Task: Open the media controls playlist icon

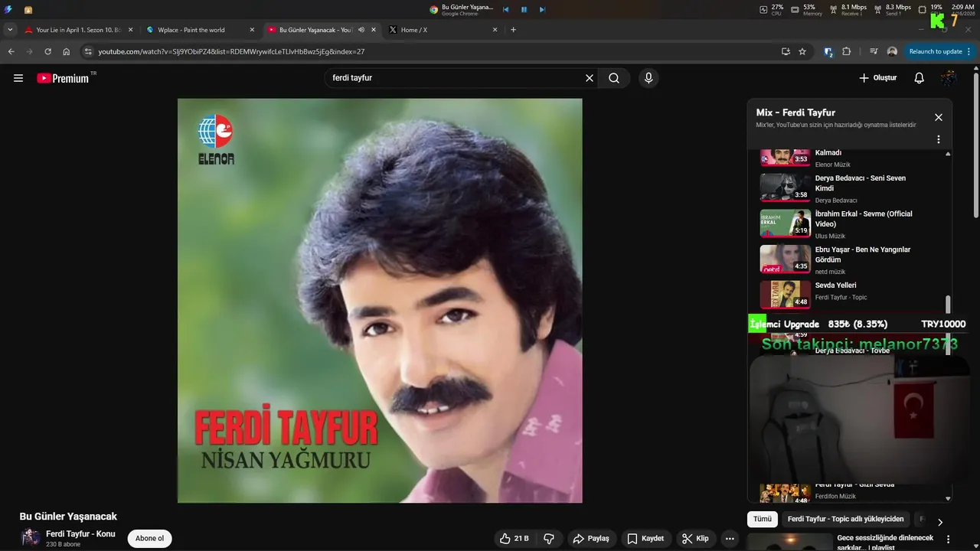Action: pos(874,51)
